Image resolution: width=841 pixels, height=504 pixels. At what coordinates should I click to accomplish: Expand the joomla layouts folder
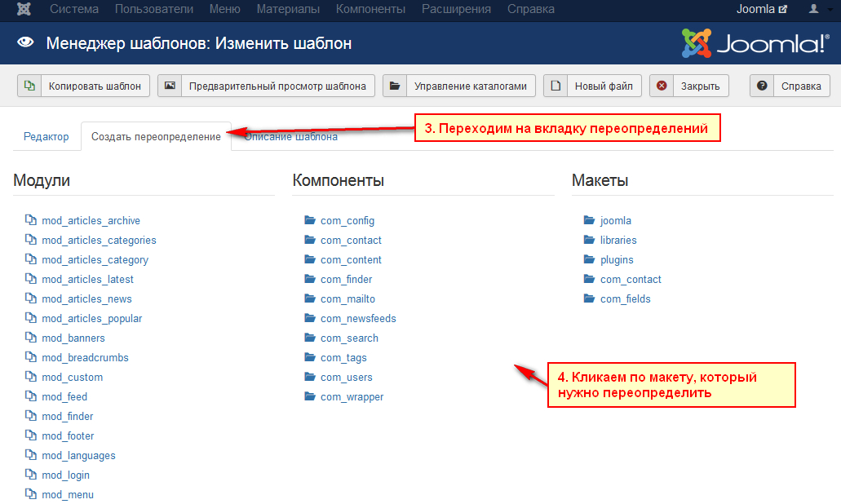click(615, 220)
